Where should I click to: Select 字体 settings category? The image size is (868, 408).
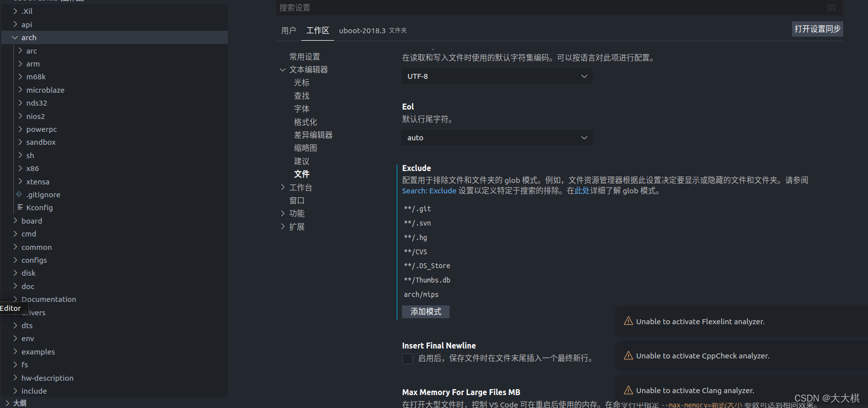302,109
